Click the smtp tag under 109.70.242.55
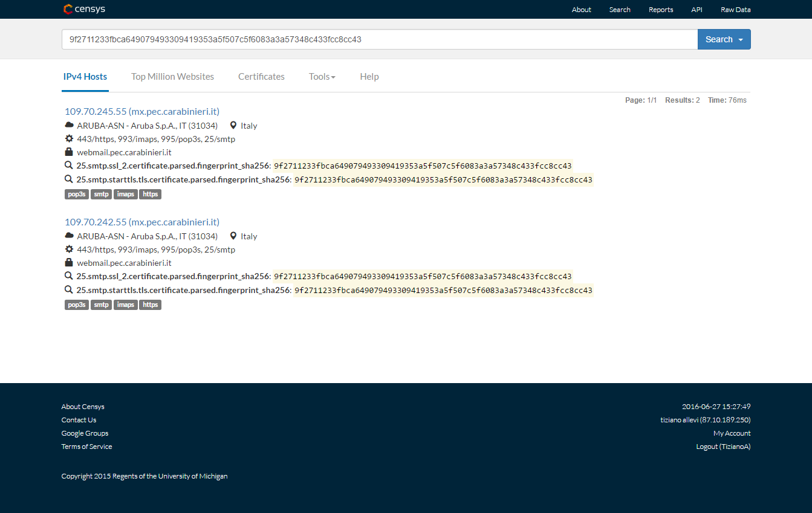This screenshot has width=812, height=513. (102, 305)
